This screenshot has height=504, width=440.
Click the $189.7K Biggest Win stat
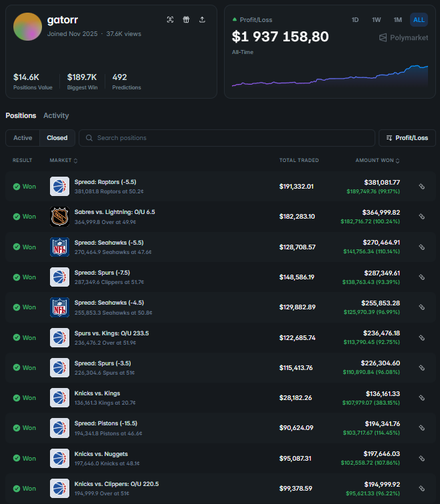click(x=82, y=81)
